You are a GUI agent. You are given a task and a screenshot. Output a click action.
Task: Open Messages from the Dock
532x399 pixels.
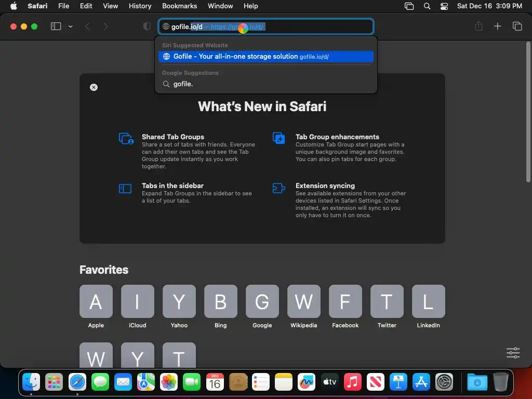pos(100,382)
